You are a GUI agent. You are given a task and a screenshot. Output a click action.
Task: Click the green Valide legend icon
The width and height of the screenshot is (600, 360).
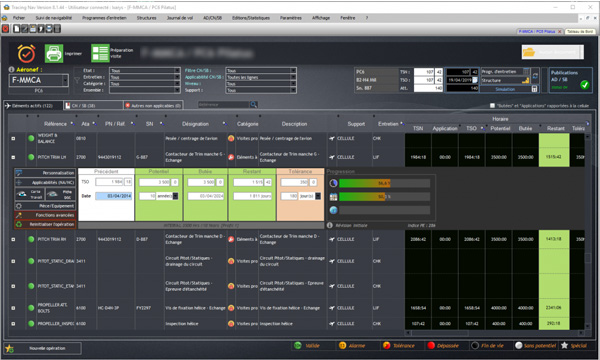pyautogui.click(x=298, y=345)
